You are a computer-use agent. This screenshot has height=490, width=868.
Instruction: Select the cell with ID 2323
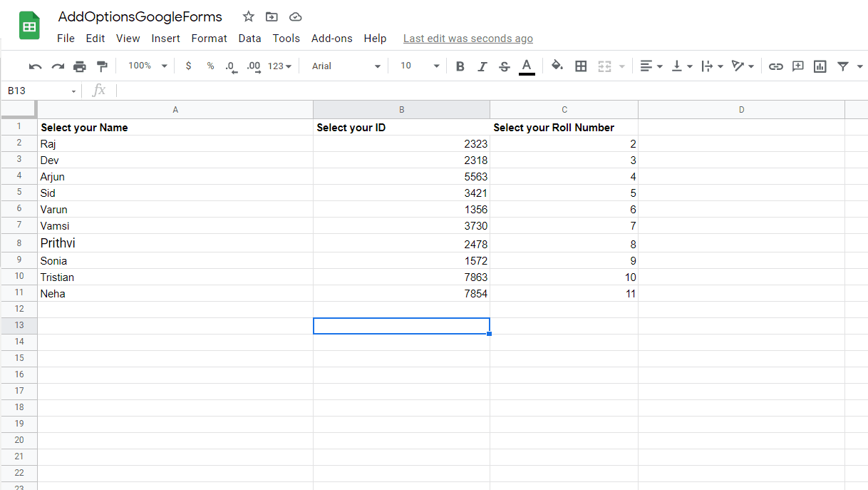[402, 144]
